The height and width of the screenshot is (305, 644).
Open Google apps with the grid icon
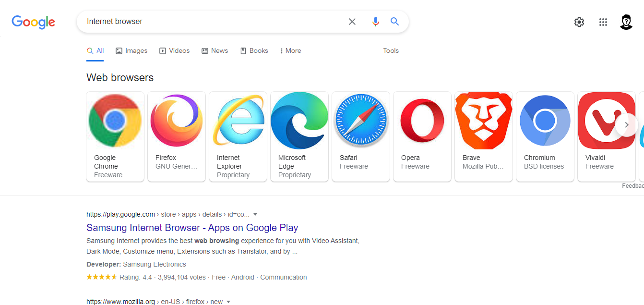[x=603, y=22]
